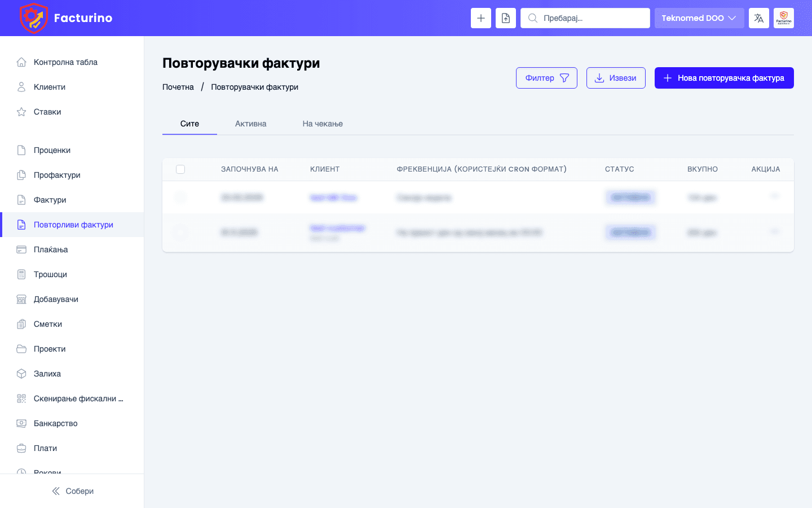The width and height of the screenshot is (812, 508).
Task: Check the first invoice row checkbox
Action: coord(180,198)
